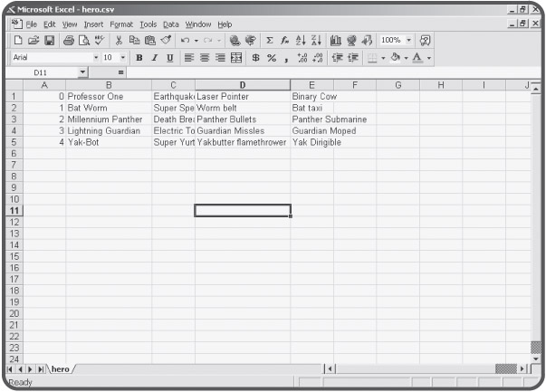Click the AutoSum sigma icon
Screen dimensions: 546x392
[269, 41]
